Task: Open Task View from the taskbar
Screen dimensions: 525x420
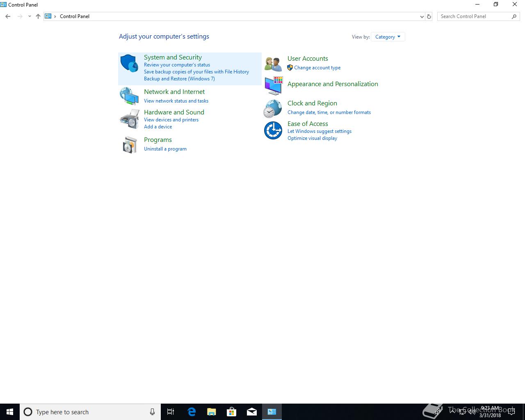Action: coord(171,412)
